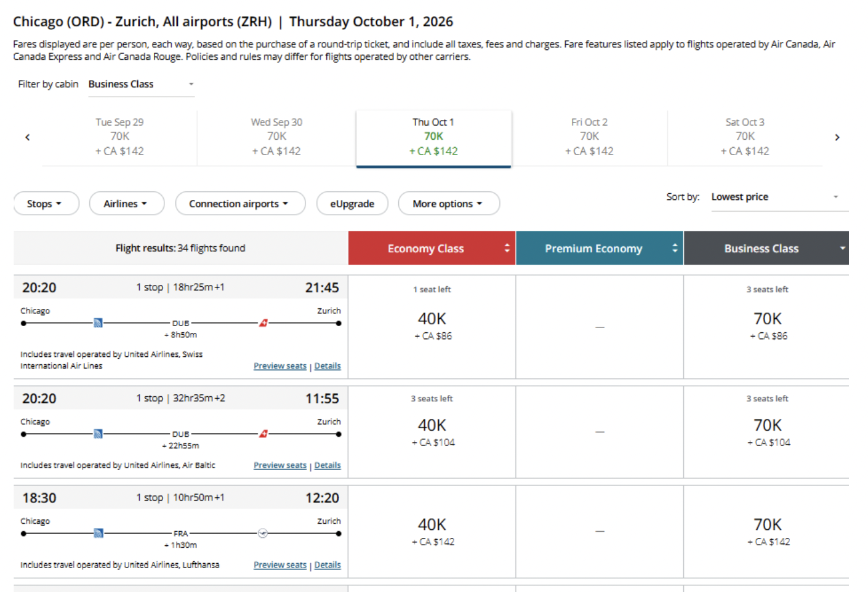The width and height of the screenshot is (868, 592).
Task: Click the next dates arrow in date carousel
Action: click(x=837, y=137)
